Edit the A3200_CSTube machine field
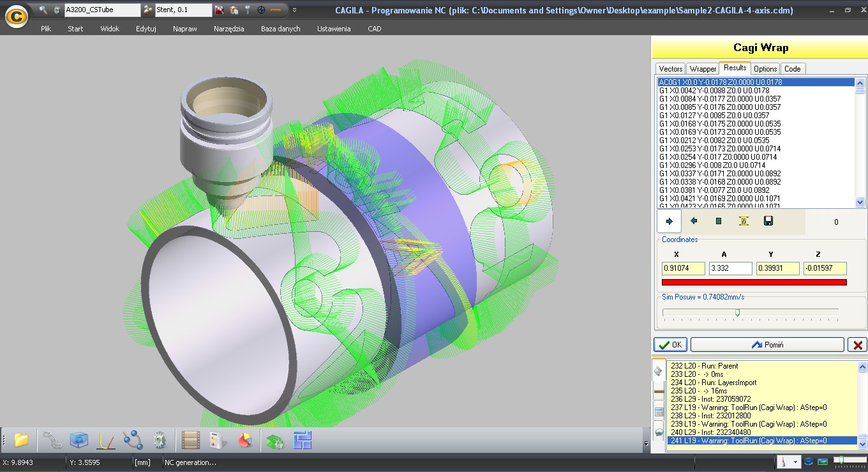Viewport: 868px width, 472px height. click(x=102, y=10)
